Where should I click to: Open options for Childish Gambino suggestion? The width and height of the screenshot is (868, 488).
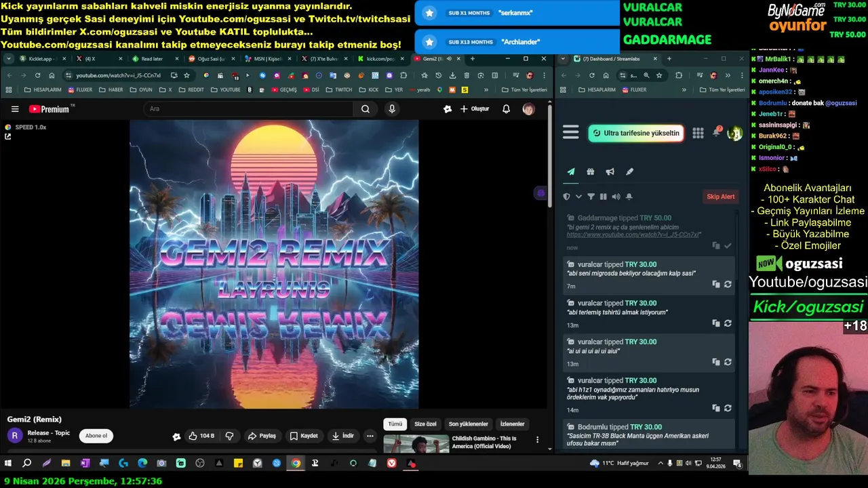(x=538, y=440)
